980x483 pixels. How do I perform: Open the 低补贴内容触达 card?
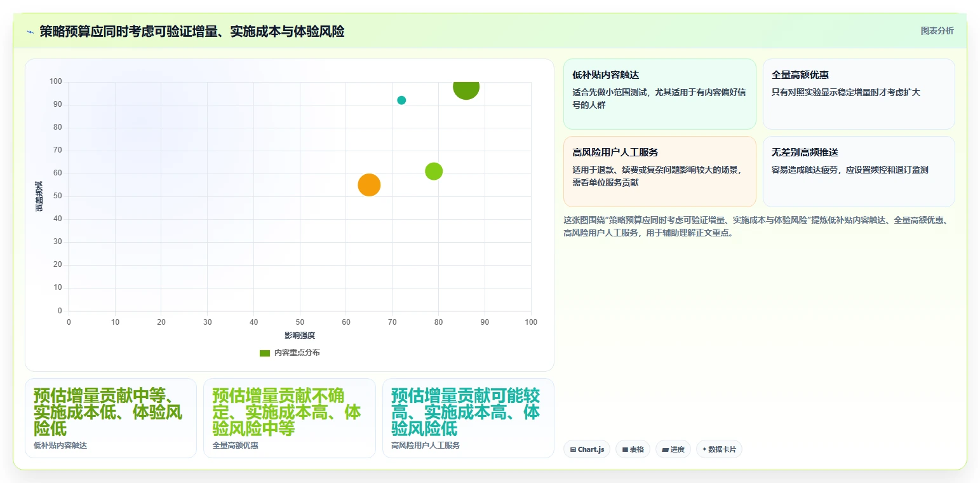pos(659,94)
